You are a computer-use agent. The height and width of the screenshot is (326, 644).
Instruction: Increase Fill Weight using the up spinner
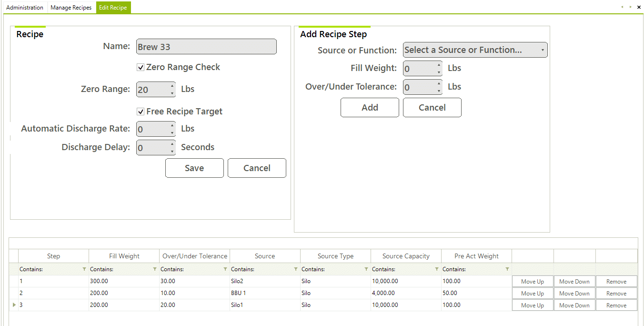click(x=439, y=65)
